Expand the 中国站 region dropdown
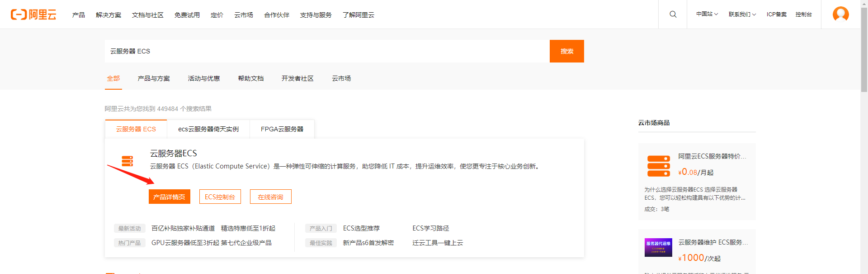Viewport: 868px width, 274px height. click(707, 14)
